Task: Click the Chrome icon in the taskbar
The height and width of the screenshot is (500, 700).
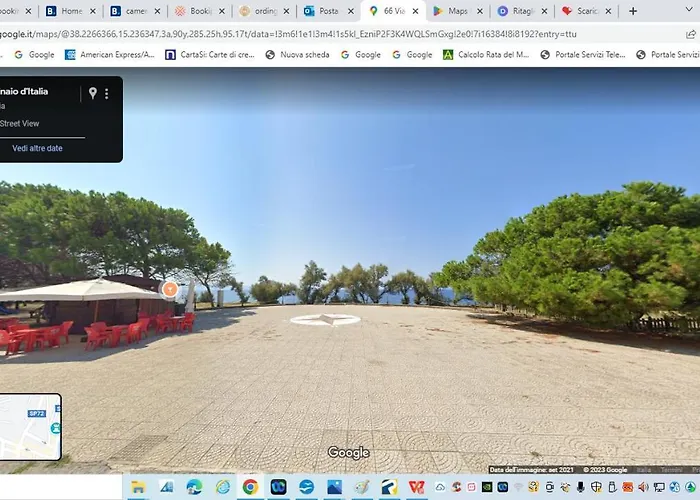Action: (250, 487)
